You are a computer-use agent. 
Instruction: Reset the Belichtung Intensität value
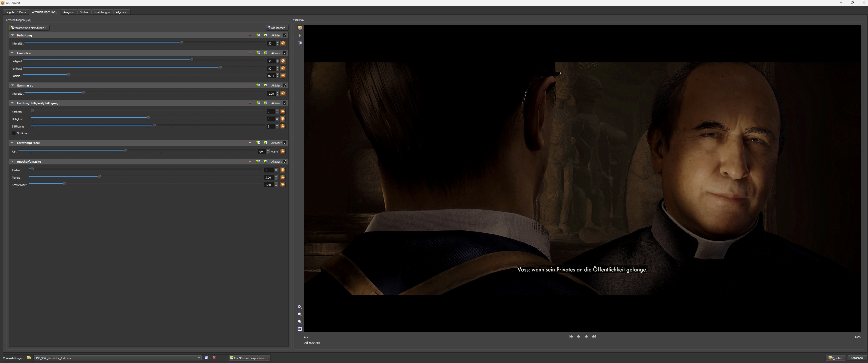[x=283, y=43]
